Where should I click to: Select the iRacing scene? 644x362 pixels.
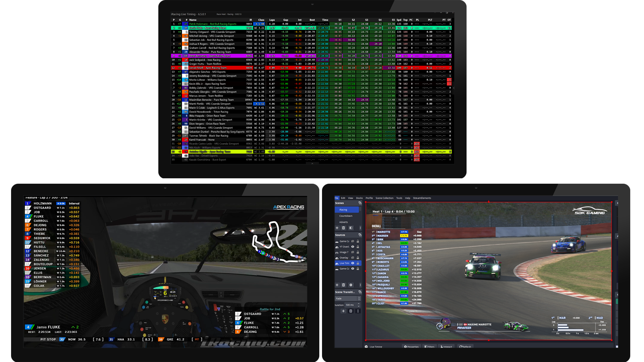point(347,210)
